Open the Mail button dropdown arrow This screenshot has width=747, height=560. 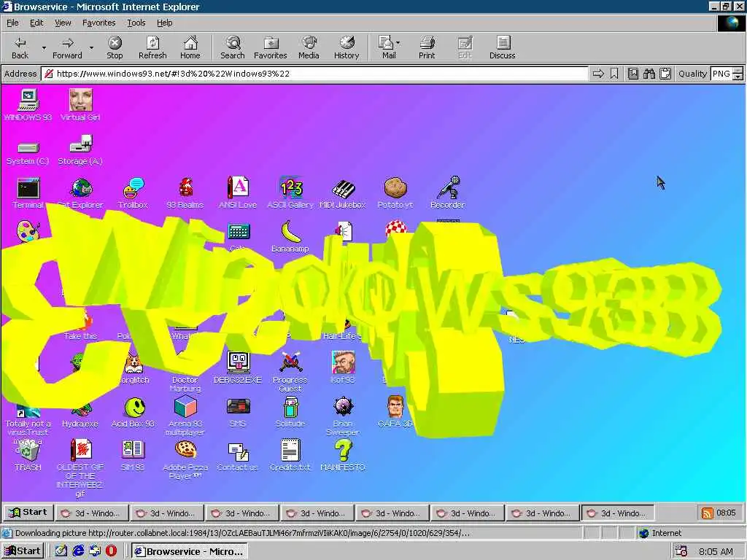click(398, 43)
